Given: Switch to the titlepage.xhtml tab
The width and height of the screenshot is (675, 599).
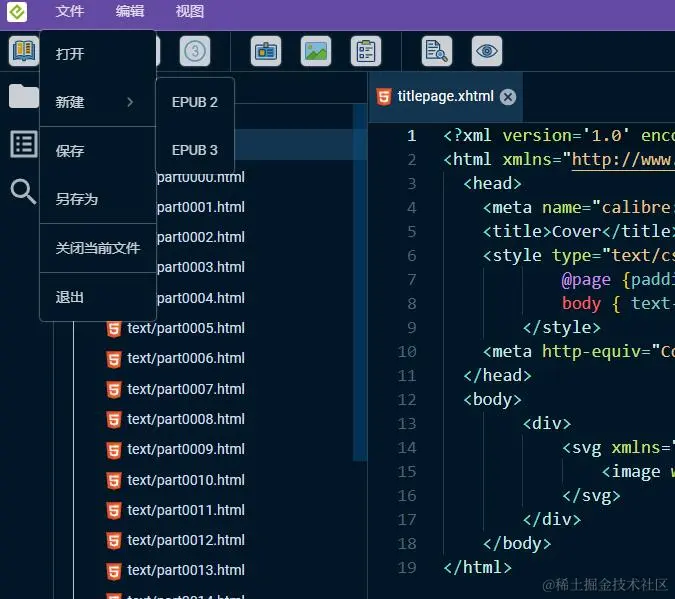Looking at the screenshot, I should point(446,96).
